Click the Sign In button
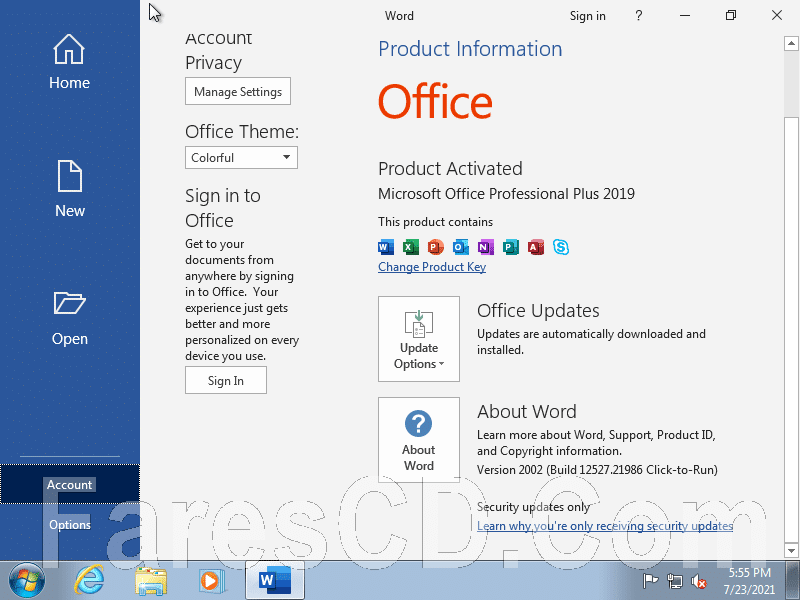This screenshot has height=600, width=800. 226,381
